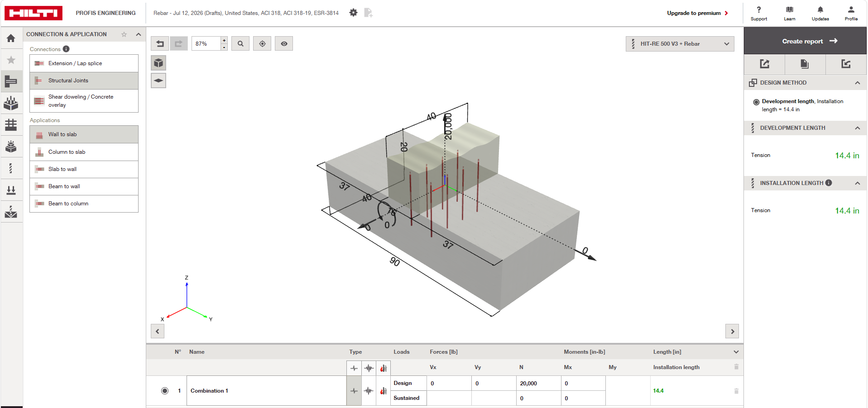Open the calculation results sidebar icon
Screen dimensions: 868x408
[11, 212]
